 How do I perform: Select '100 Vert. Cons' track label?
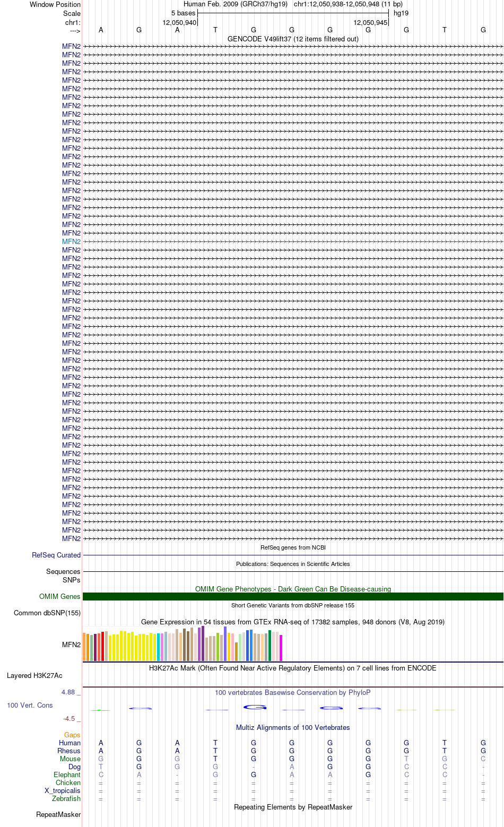[30, 705]
